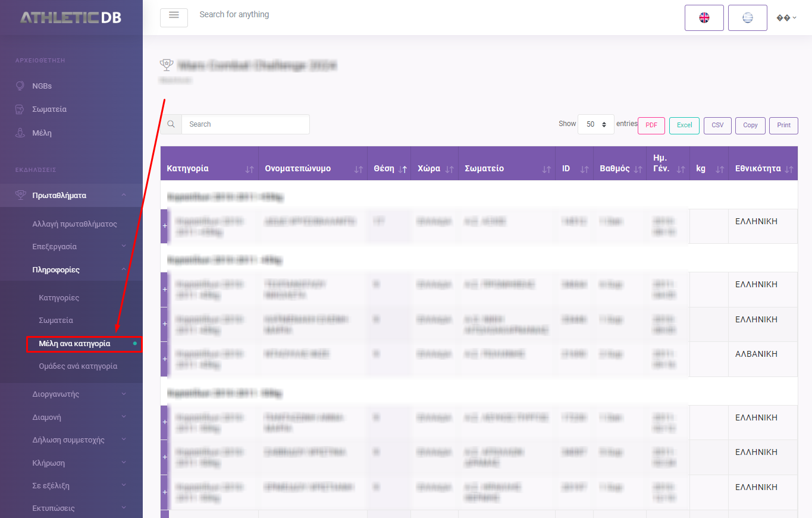This screenshot has height=518, width=812.
Task: Expand the Δήλωση συμμετοχής submenu
Action: [71, 439]
